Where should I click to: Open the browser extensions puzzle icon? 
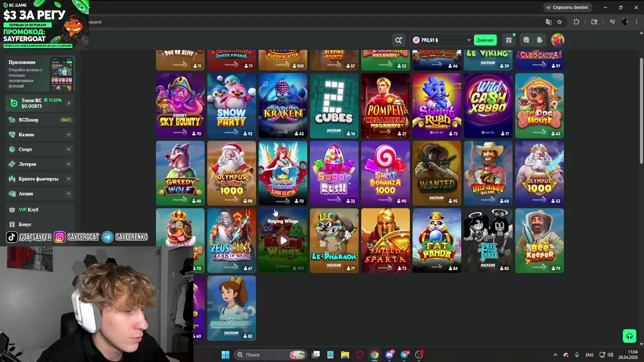577,22
